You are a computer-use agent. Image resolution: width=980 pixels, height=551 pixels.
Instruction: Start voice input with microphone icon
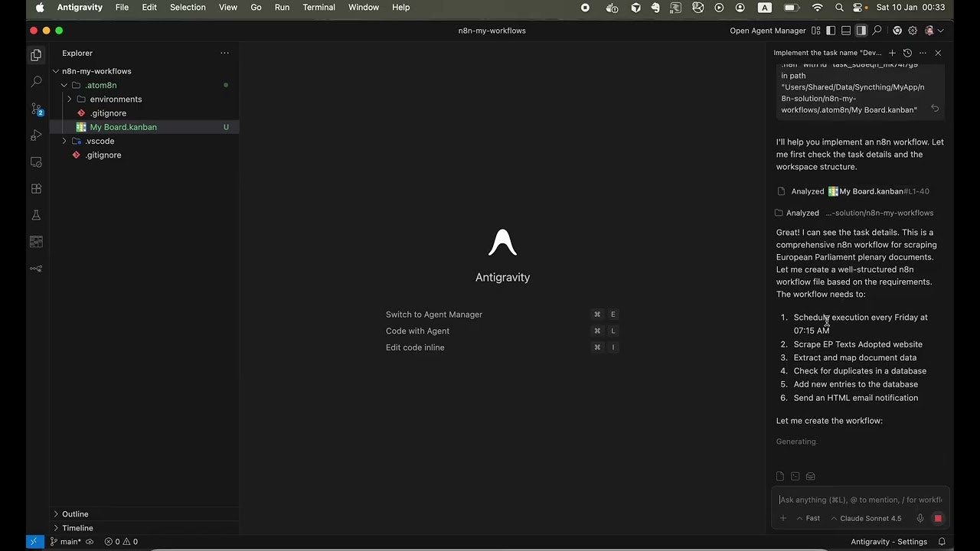point(920,518)
